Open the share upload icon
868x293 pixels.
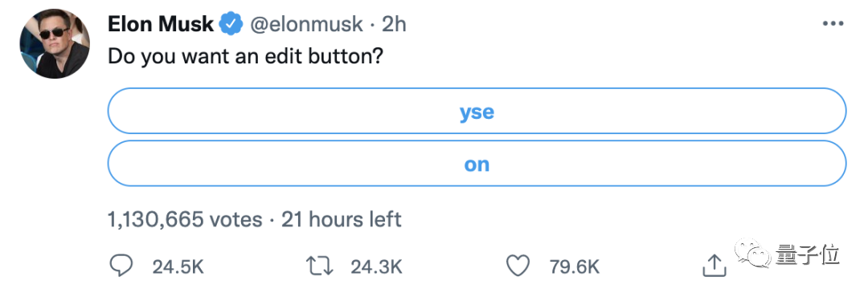tap(714, 266)
